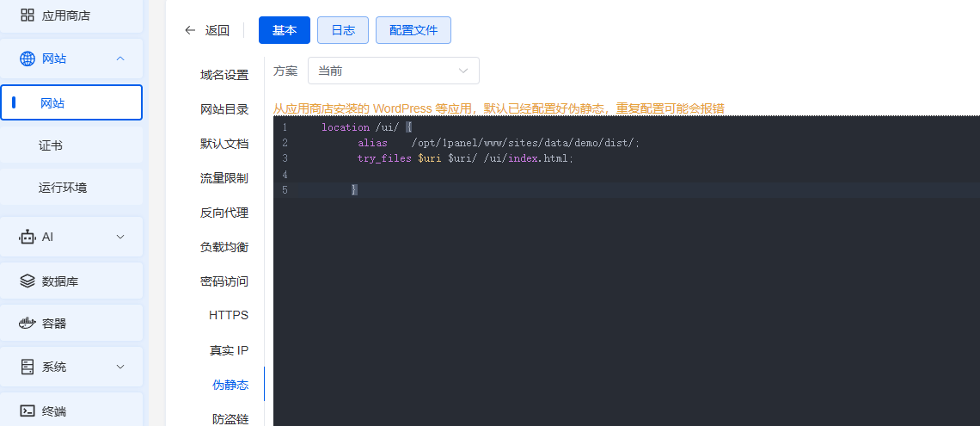Image resolution: width=980 pixels, height=426 pixels.
Task: Open 应用商店 in the sidebar
Action: tap(72, 15)
